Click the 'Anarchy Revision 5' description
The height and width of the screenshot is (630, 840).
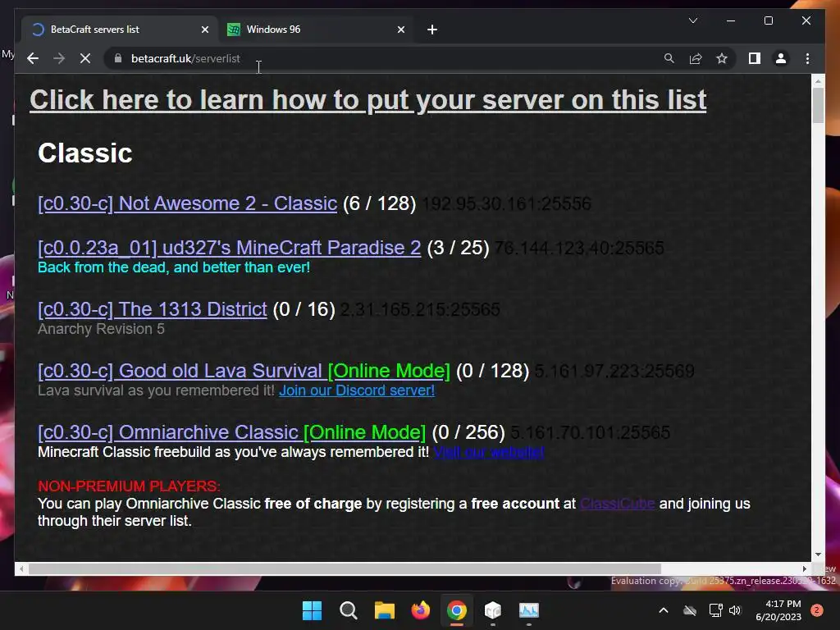coord(101,329)
